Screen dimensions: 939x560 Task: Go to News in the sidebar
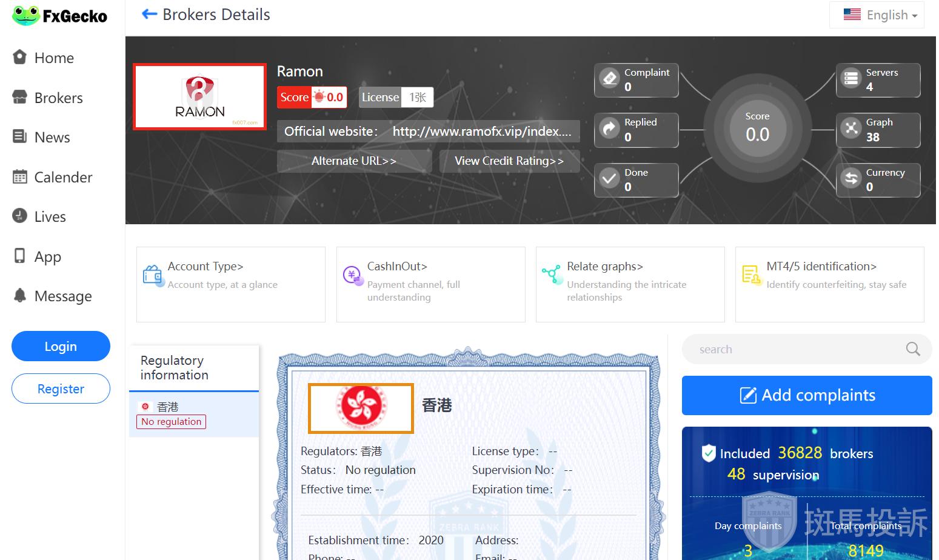pyautogui.click(x=52, y=138)
